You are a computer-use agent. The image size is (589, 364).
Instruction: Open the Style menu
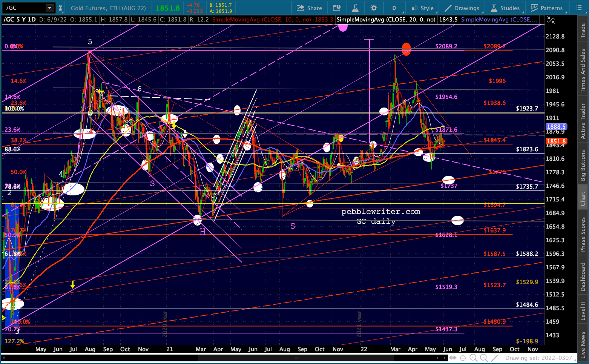423,8
